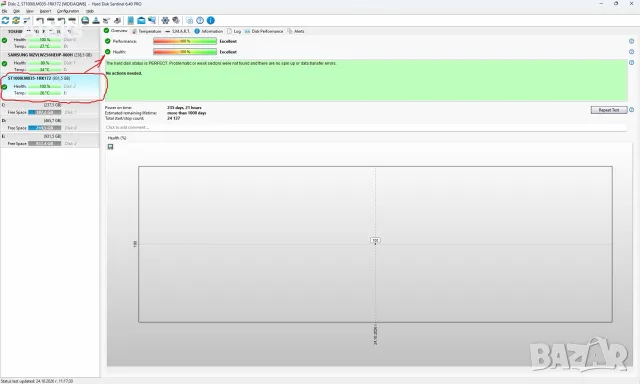Click save icon above Health graph
The width and height of the screenshot is (640, 384).
[x=111, y=146]
